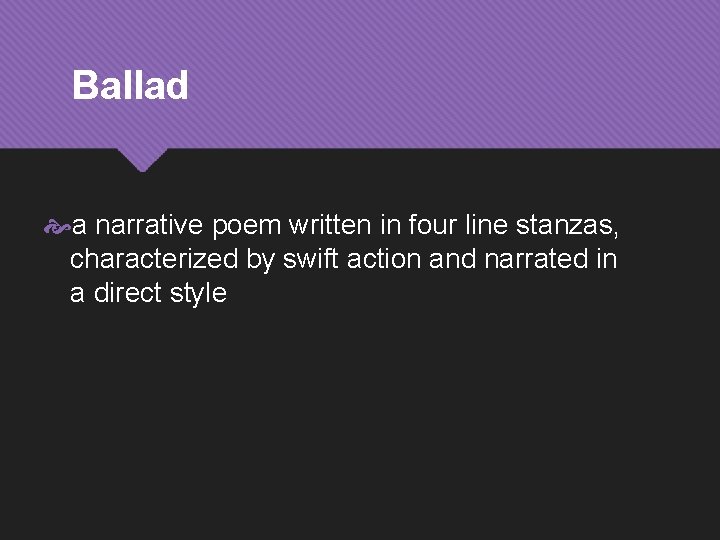Click the swirl bullet icon before the definition
This screenshot has width=720, height=540.
click(57, 228)
